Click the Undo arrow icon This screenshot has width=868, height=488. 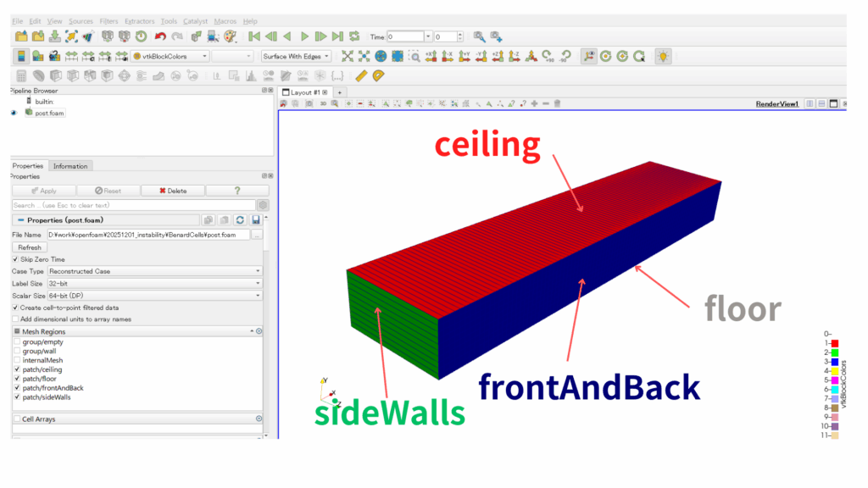[159, 36]
